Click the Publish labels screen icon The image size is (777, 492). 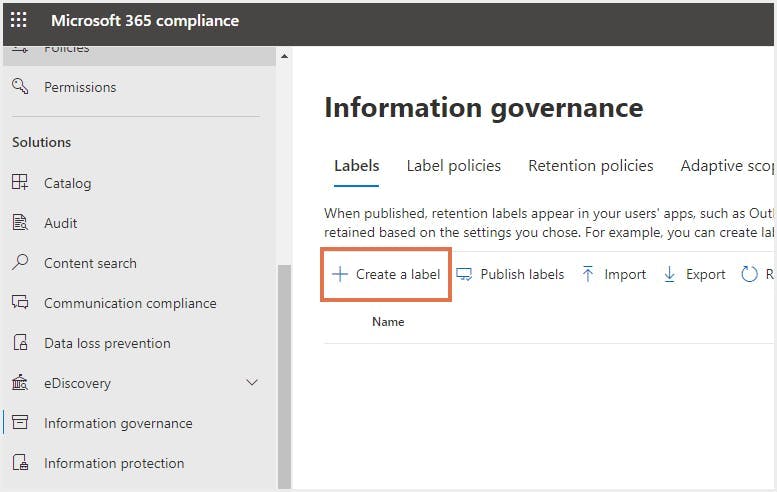click(464, 274)
